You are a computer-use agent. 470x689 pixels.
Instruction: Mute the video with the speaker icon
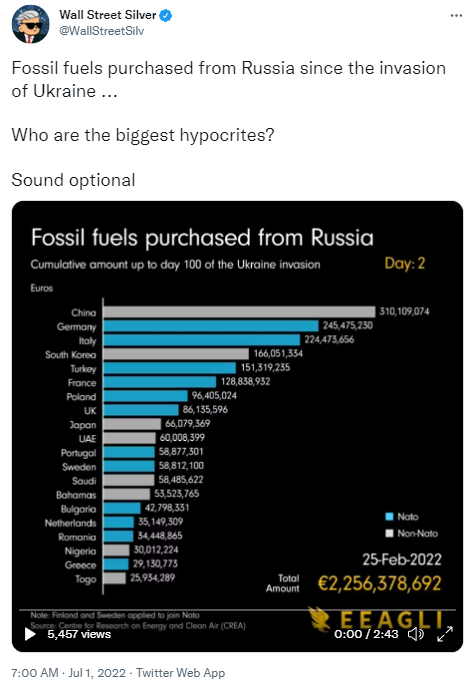point(416,634)
